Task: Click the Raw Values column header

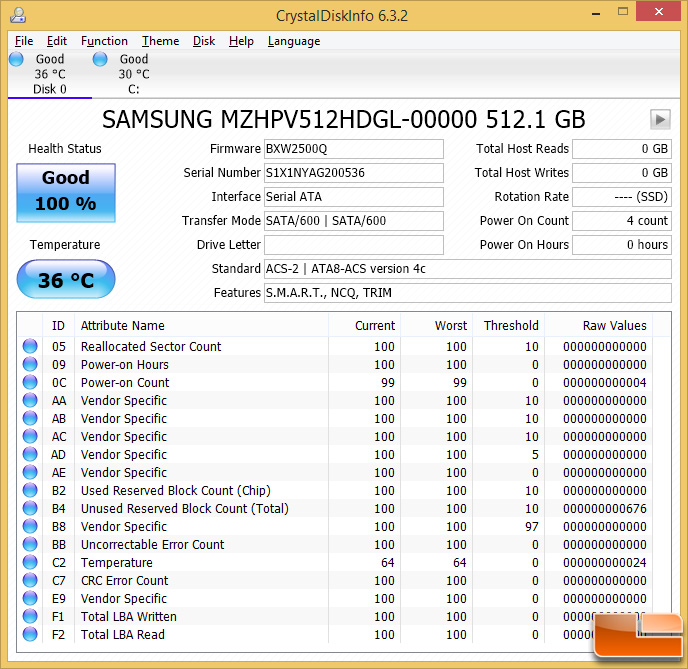Action: click(x=598, y=326)
